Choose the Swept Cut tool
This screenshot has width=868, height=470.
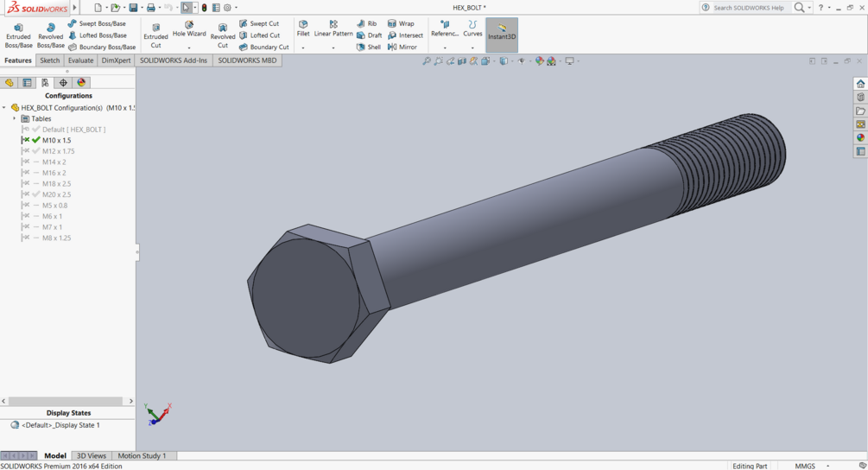pos(258,24)
